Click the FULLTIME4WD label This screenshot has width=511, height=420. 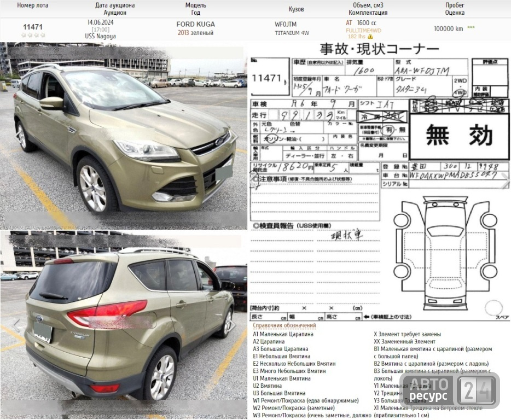(x=363, y=30)
